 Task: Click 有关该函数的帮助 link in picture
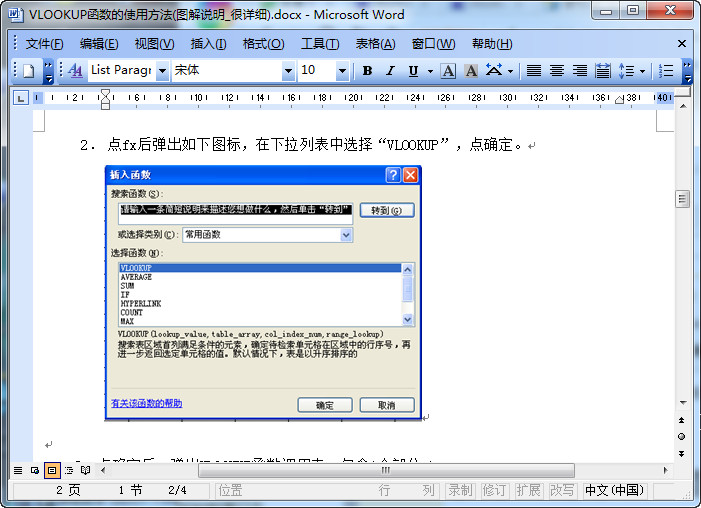(x=147, y=403)
